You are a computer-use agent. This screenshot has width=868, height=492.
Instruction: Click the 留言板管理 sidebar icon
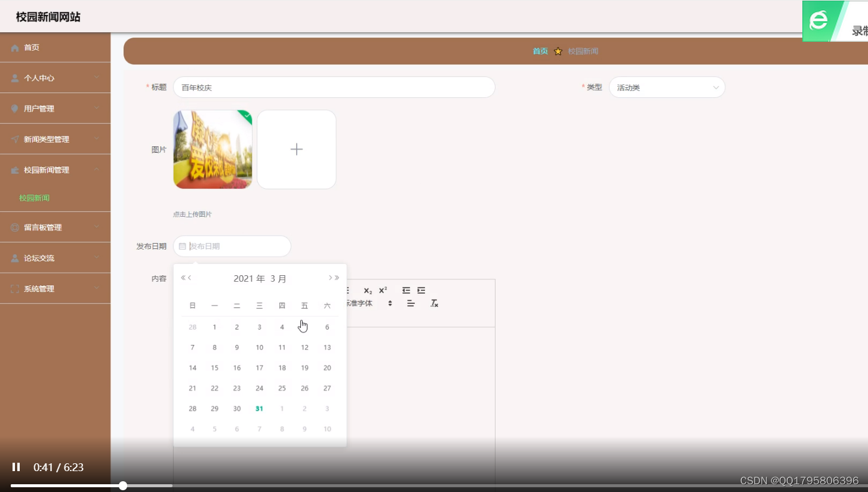pyautogui.click(x=15, y=227)
